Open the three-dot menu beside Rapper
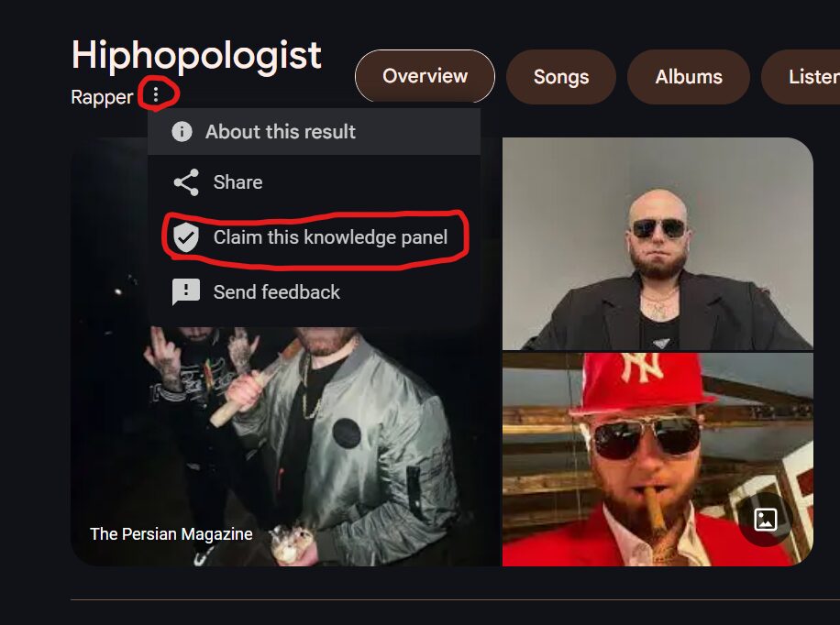Image resolution: width=840 pixels, height=625 pixels. pos(156,94)
